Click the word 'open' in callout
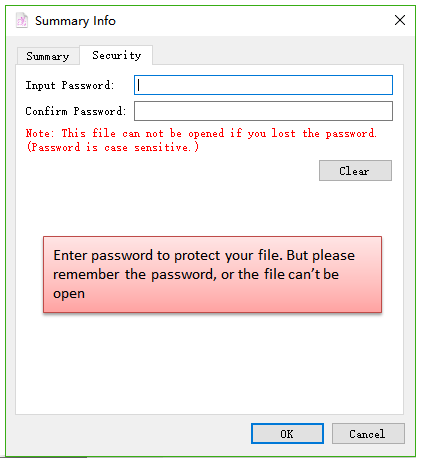Viewport: 424px width, 473px height. tap(69, 294)
